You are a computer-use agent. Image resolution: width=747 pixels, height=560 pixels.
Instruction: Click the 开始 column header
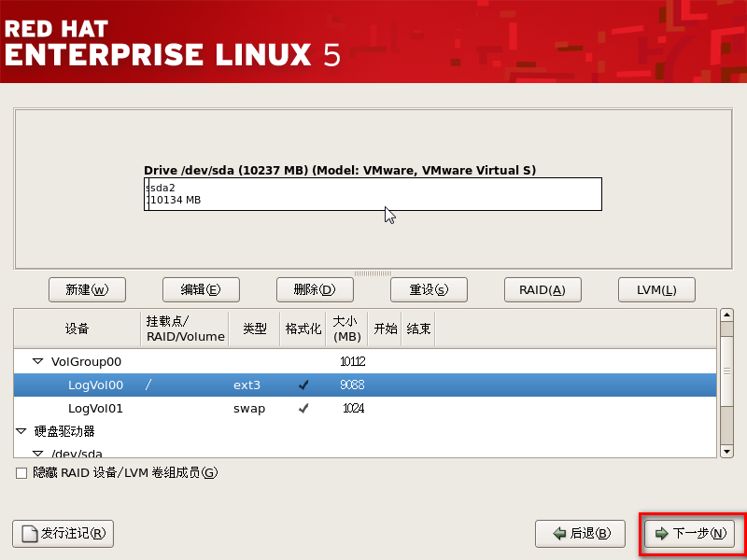(x=385, y=329)
